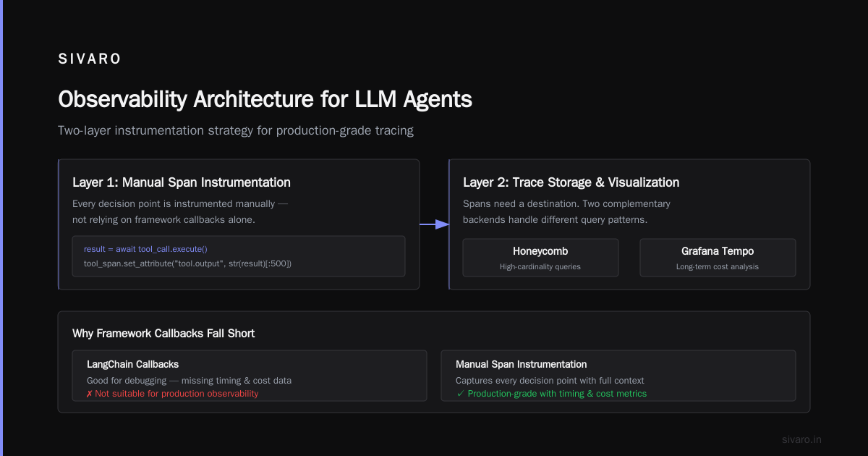Click the Manual Span Instrumentation comparison card
Image resolution: width=868 pixels, height=456 pixels.
pos(618,376)
